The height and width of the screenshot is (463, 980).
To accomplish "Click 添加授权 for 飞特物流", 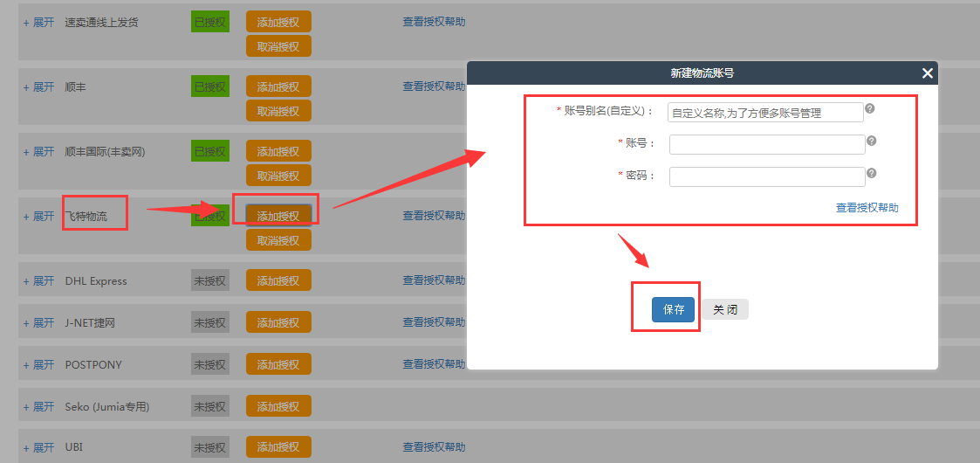I will 278,216.
